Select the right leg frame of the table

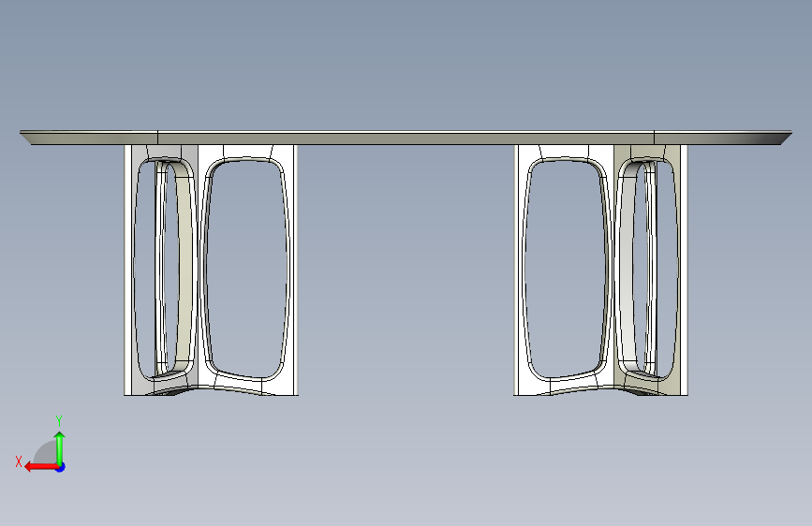(x=600, y=270)
